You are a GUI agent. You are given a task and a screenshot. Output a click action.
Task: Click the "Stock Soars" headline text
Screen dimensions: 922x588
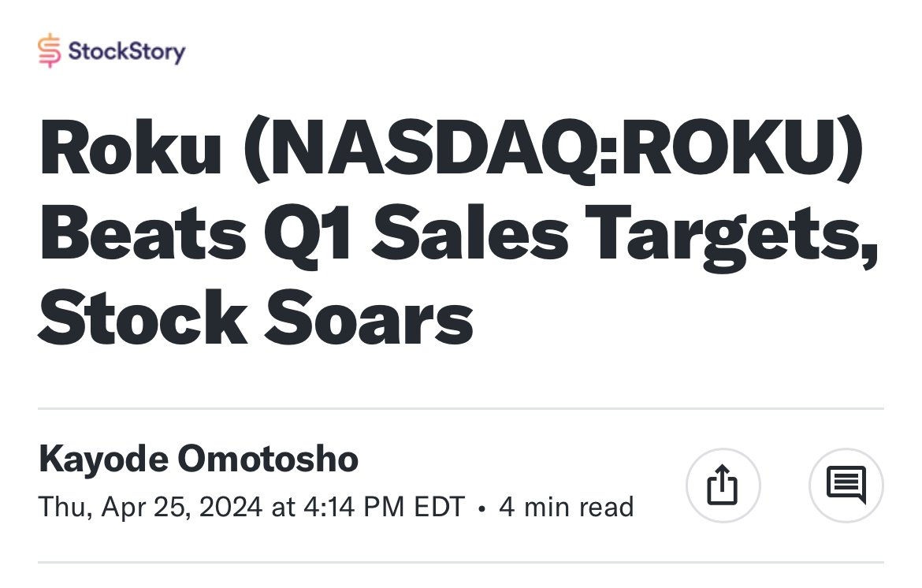click(256, 318)
